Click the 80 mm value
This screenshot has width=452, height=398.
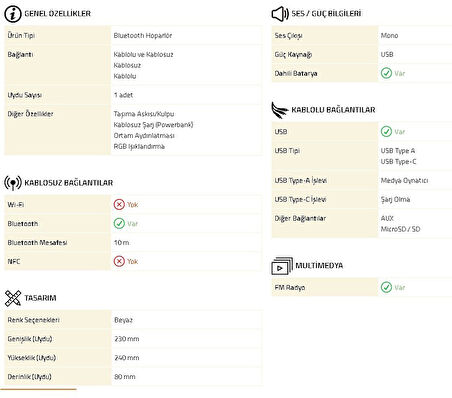[x=125, y=377]
